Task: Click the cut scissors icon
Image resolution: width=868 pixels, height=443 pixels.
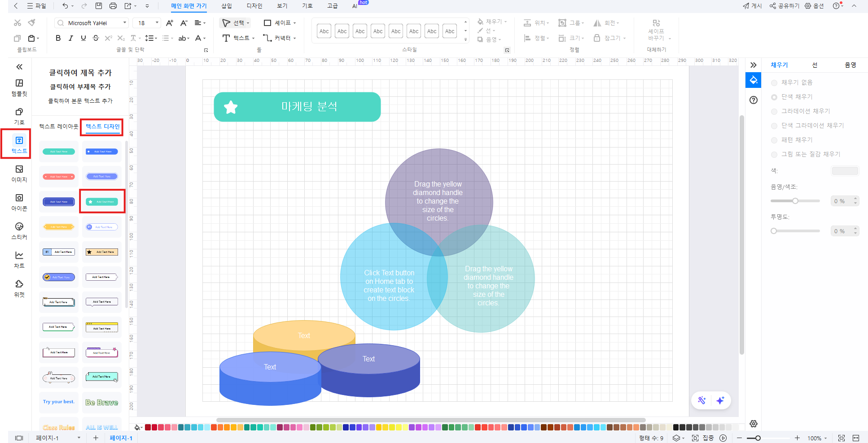Action: (x=18, y=23)
